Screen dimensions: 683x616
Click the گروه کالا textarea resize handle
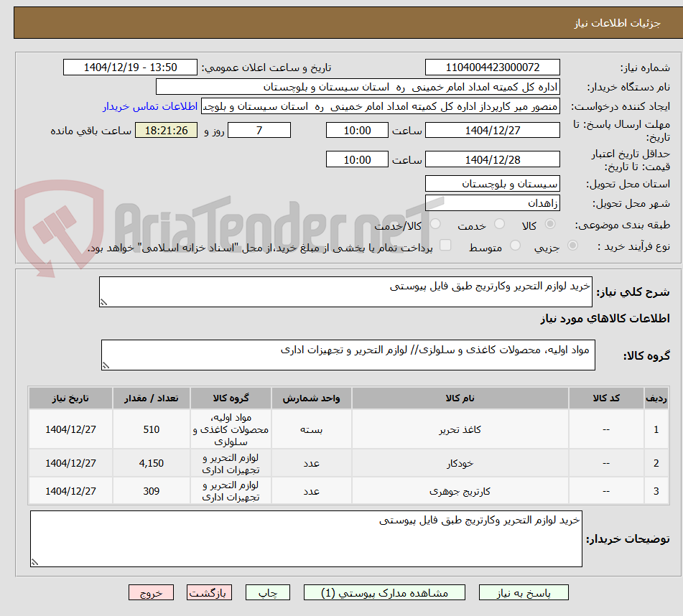click(x=106, y=365)
